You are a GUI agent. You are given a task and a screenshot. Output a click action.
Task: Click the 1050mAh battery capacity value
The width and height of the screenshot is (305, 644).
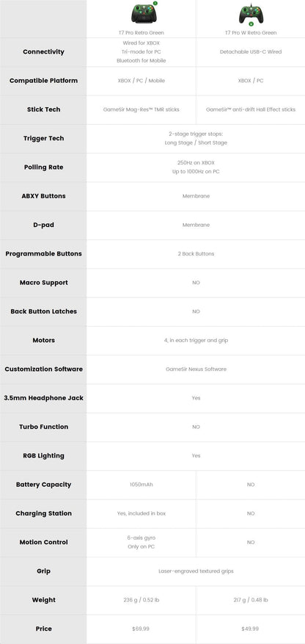point(141,485)
